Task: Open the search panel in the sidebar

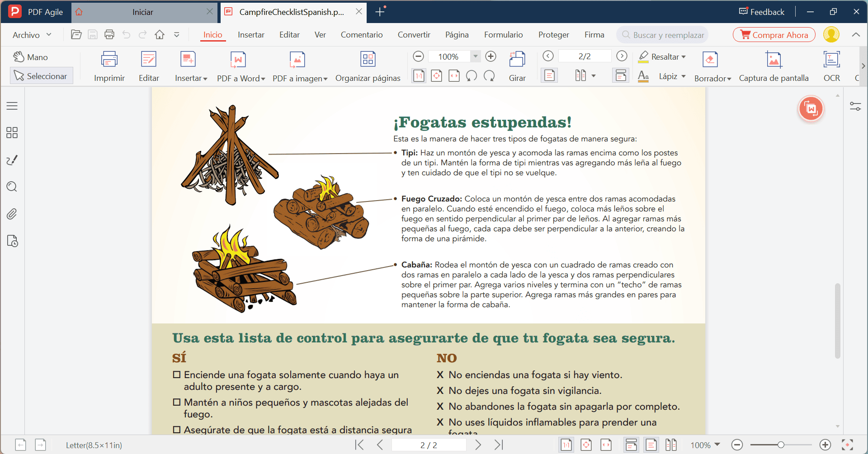Action: tap(12, 187)
